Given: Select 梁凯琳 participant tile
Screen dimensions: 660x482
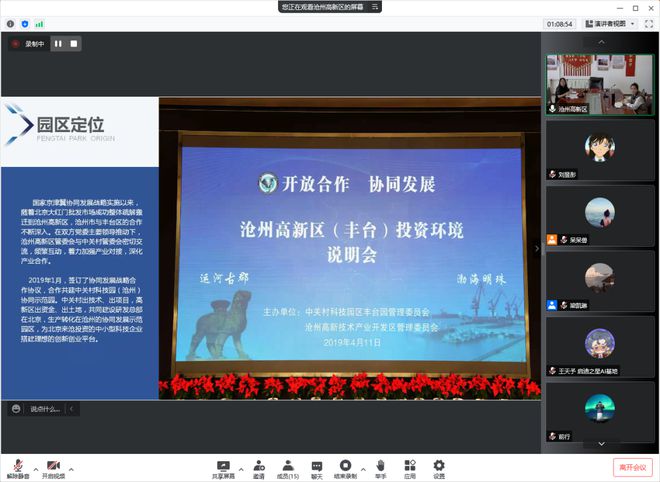Looking at the screenshot, I should (x=600, y=281).
